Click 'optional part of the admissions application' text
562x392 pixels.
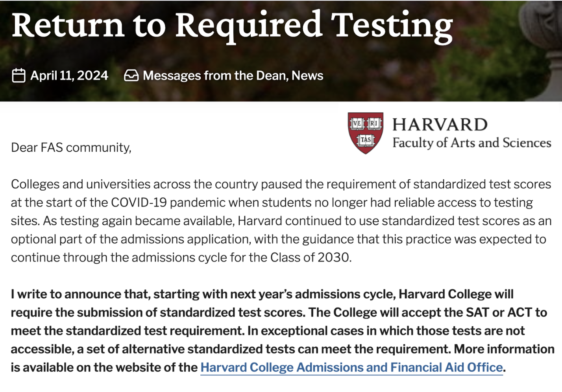click(130, 239)
